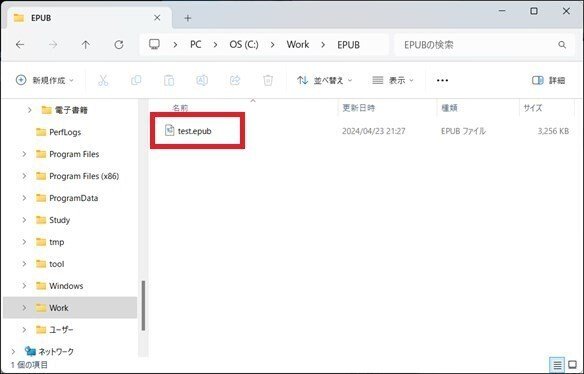Click the Share icon in toolbar

pos(235,80)
